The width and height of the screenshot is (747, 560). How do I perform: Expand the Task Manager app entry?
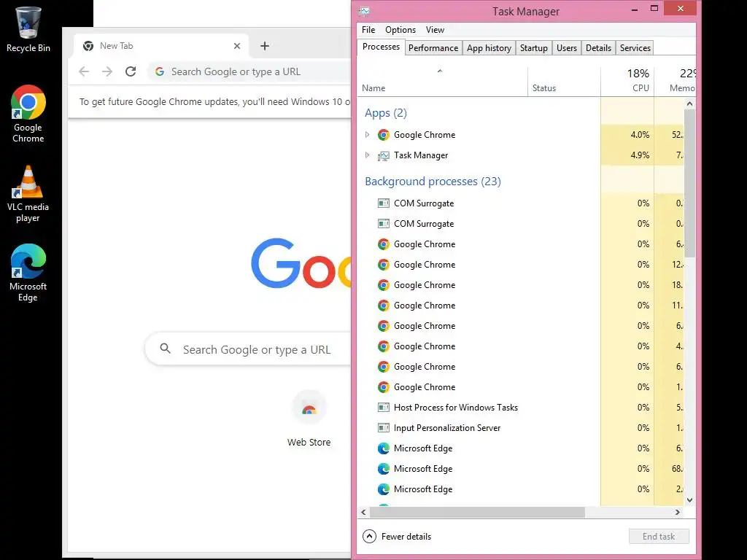click(x=368, y=155)
